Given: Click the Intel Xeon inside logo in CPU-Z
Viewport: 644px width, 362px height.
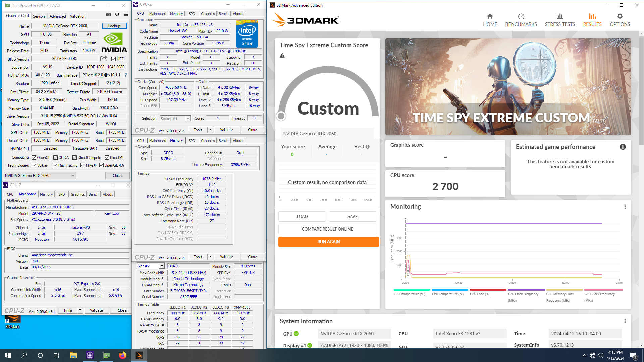Looking at the screenshot, I should pos(247,34).
